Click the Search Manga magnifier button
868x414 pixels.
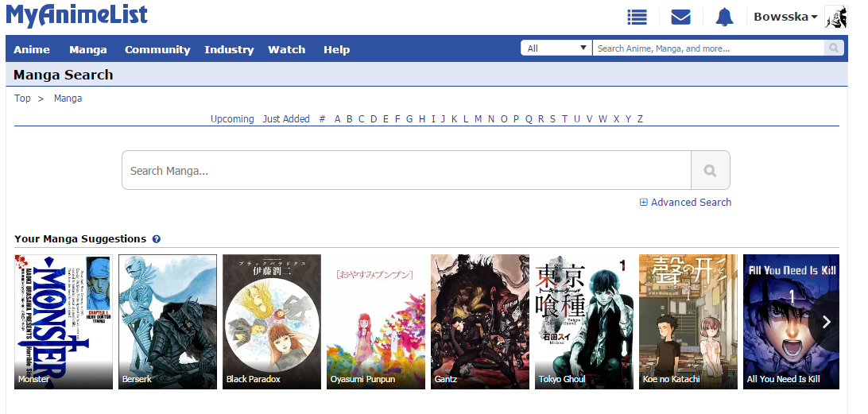coord(711,171)
